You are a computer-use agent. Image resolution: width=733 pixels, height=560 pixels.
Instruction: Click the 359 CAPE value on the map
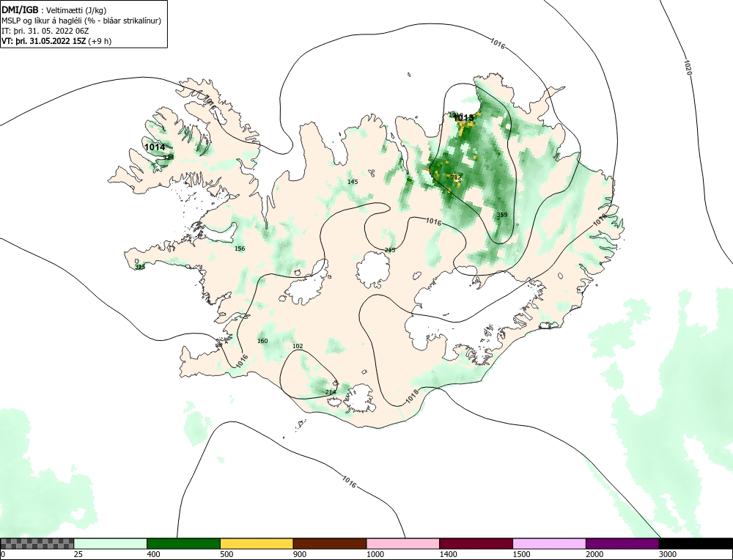click(501, 215)
